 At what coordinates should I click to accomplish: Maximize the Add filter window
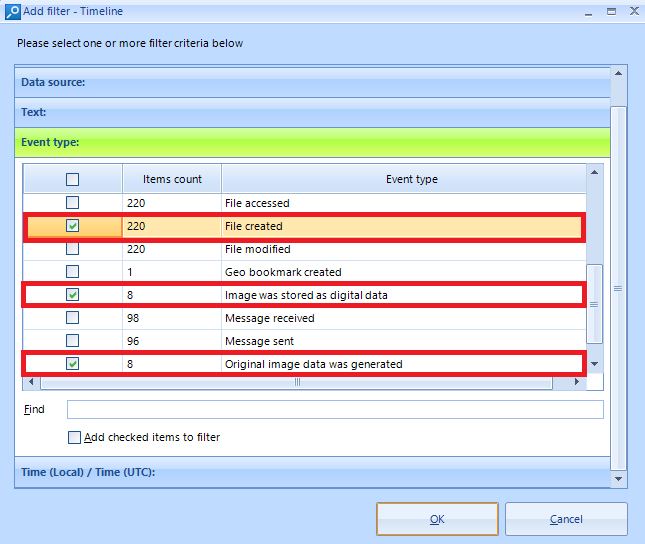pyautogui.click(x=612, y=12)
